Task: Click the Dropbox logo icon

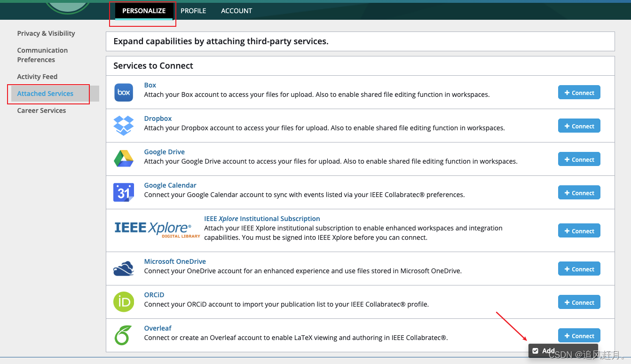Action: click(123, 126)
